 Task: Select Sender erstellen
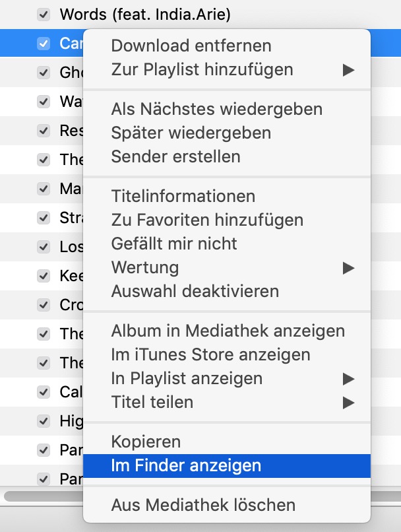click(x=175, y=156)
